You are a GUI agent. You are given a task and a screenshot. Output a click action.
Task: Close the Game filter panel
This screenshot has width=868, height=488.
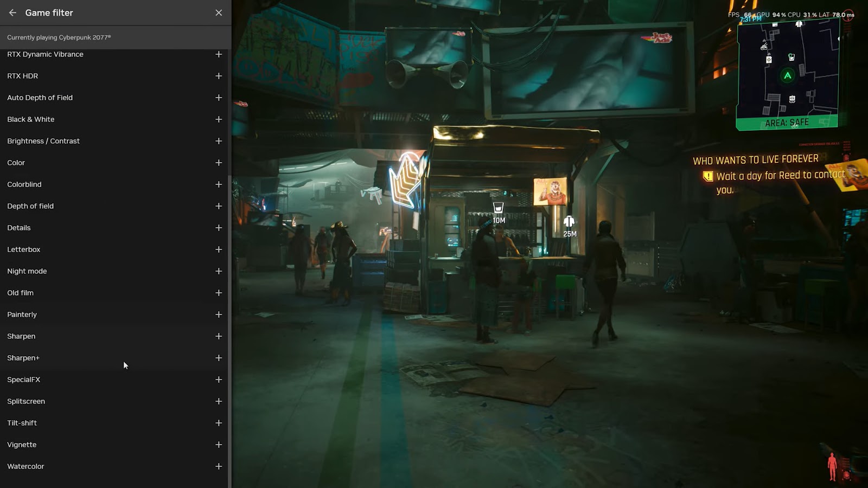click(x=219, y=12)
